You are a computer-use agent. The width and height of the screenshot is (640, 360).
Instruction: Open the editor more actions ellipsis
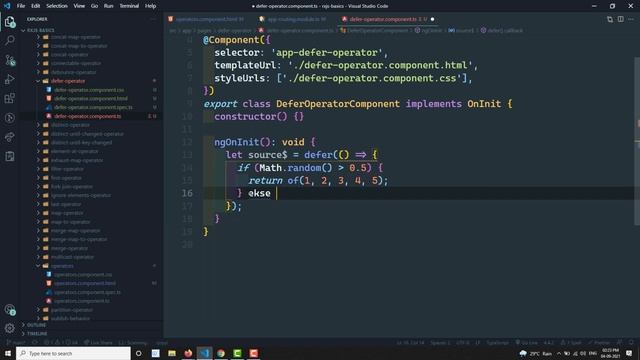(631, 19)
